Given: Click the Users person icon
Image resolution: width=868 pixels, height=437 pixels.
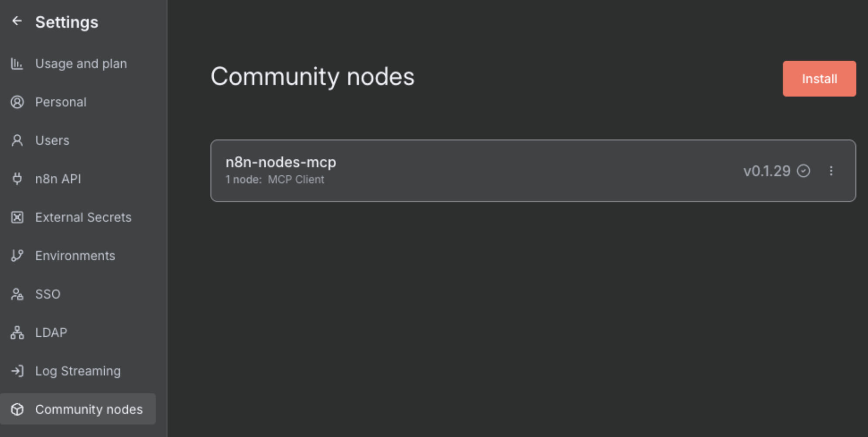Looking at the screenshot, I should (x=17, y=140).
